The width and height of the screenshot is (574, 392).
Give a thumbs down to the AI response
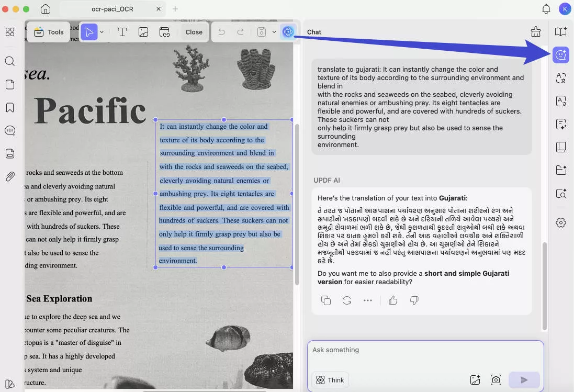click(414, 300)
